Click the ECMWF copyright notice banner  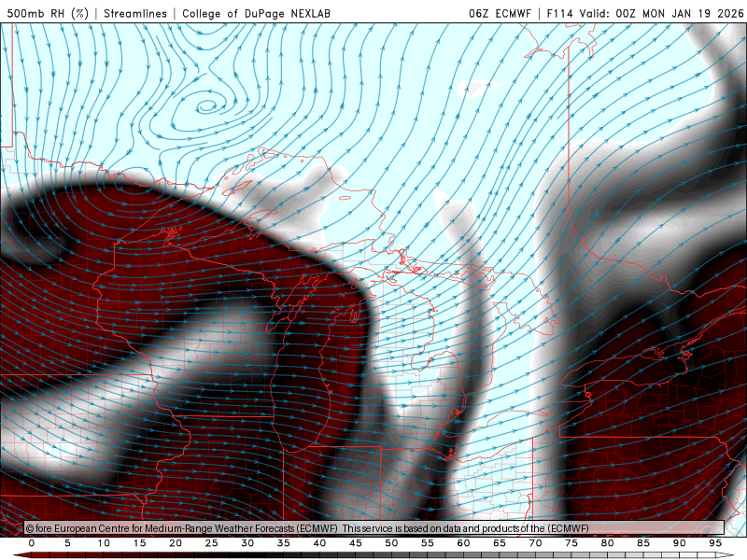374,528
